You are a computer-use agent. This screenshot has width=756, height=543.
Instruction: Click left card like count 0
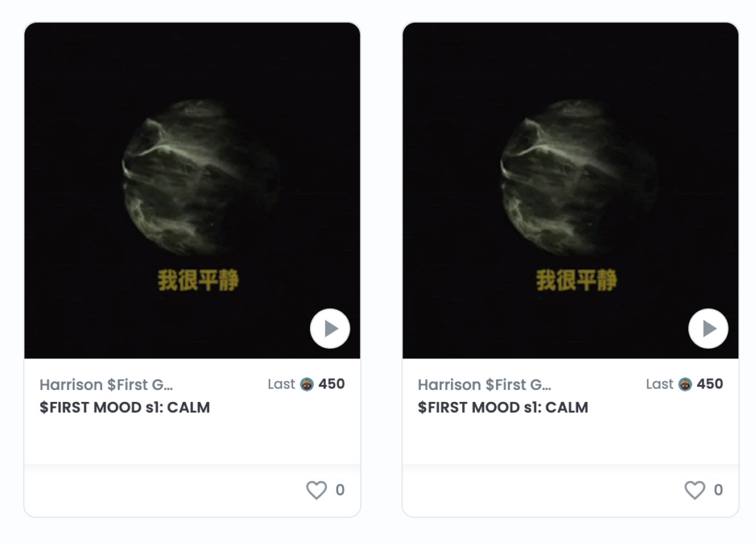point(340,490)
